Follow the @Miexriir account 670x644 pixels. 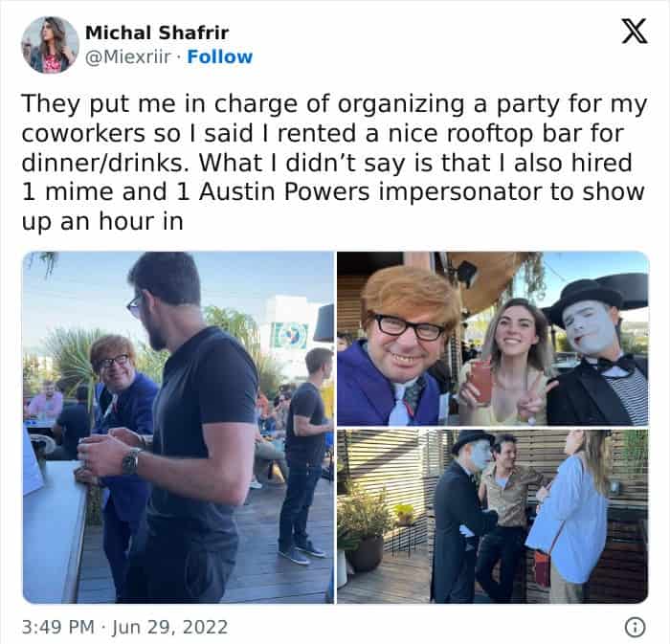[x=219, y=56]
